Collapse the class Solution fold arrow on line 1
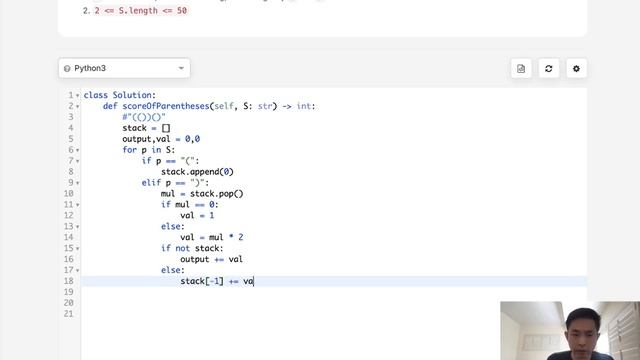640x360 pixels. click(x=78, y=96)
